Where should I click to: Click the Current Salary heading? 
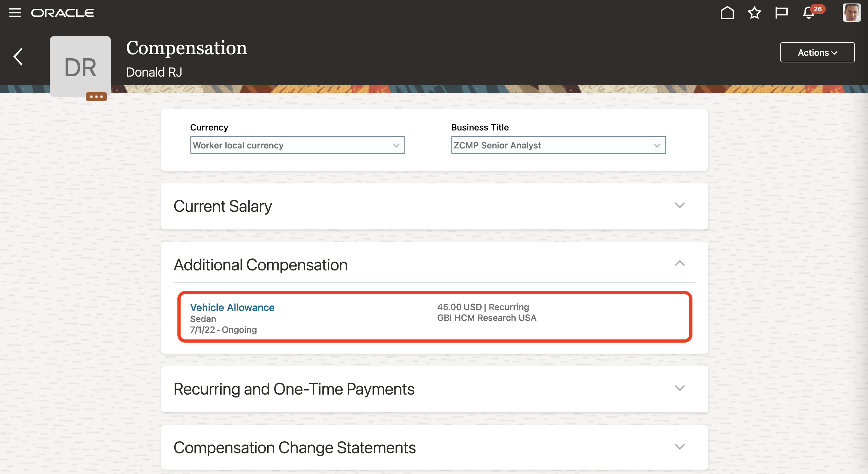[x=223, y=206]
